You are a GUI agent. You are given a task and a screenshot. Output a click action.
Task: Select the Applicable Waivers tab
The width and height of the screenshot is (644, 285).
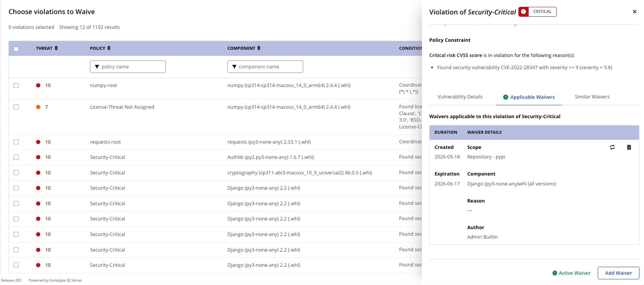(x=529, y=97)
